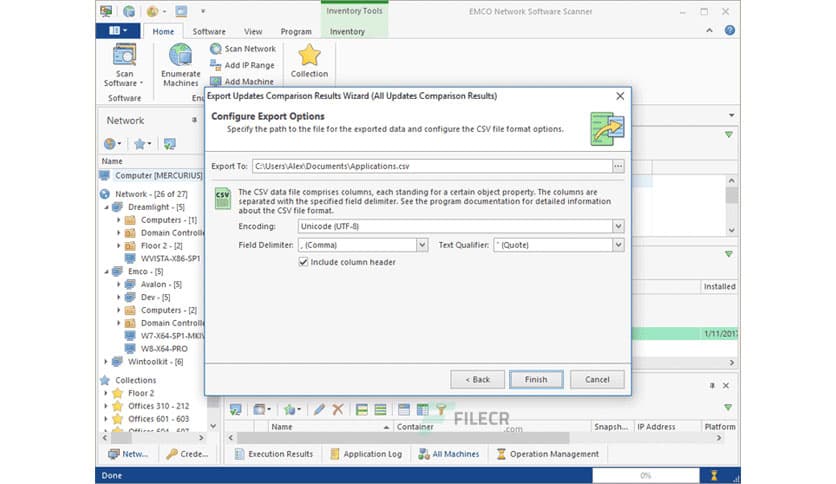This screenshot has height=484, width=836.
Task: Click the Export To file path field
Action: tap(432, 166)
